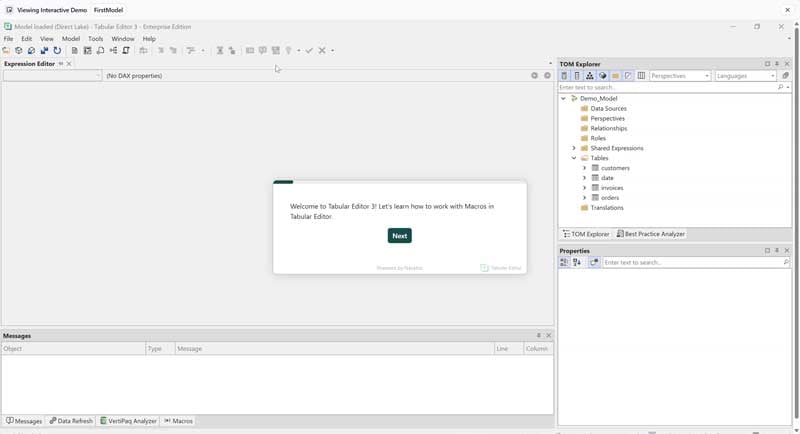Open the Languages dropdown in TOM Explorer
The height and width of the screenshot is (434, 800).
(x=745, y=76)
